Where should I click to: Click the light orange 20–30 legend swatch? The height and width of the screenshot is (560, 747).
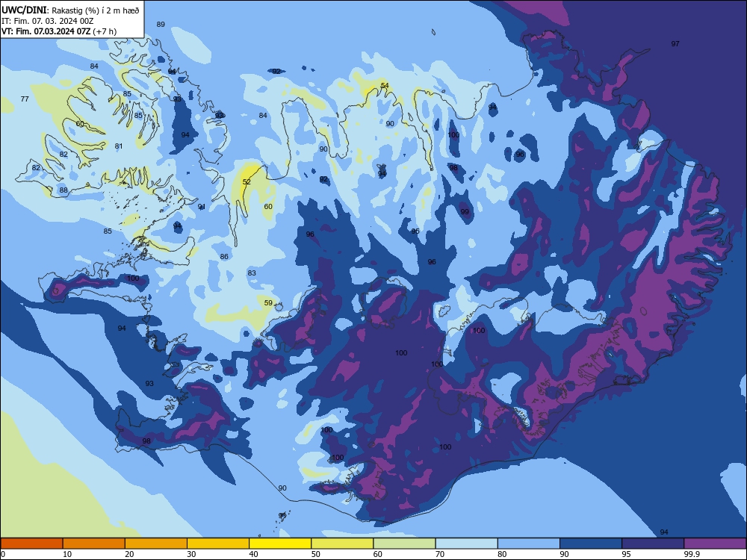(156, 544)
